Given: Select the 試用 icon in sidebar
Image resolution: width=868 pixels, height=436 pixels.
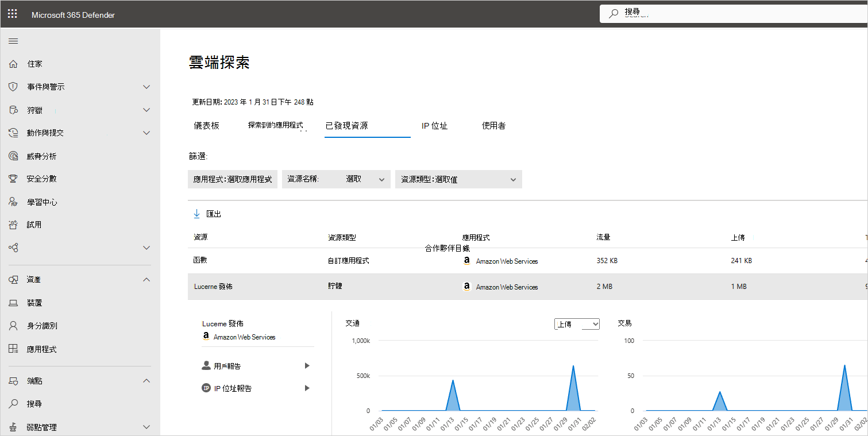Looking at the screenshot, I should click(x=13, y=224).
